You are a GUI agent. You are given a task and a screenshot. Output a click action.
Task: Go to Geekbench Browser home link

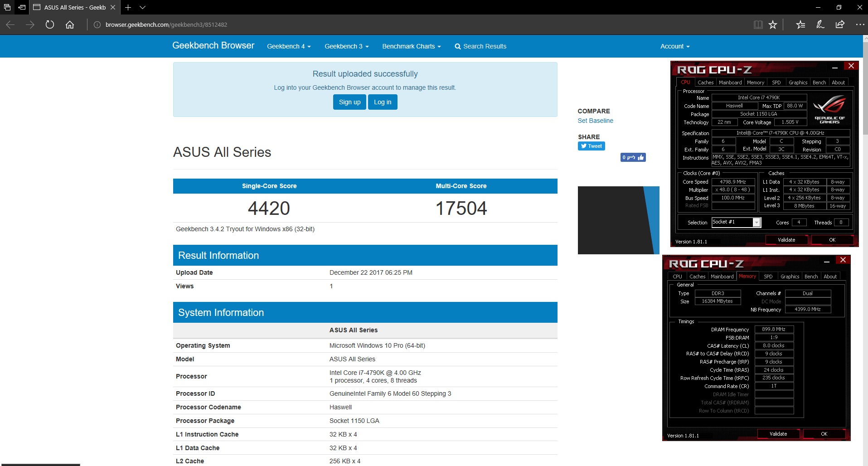click(213, 45)
